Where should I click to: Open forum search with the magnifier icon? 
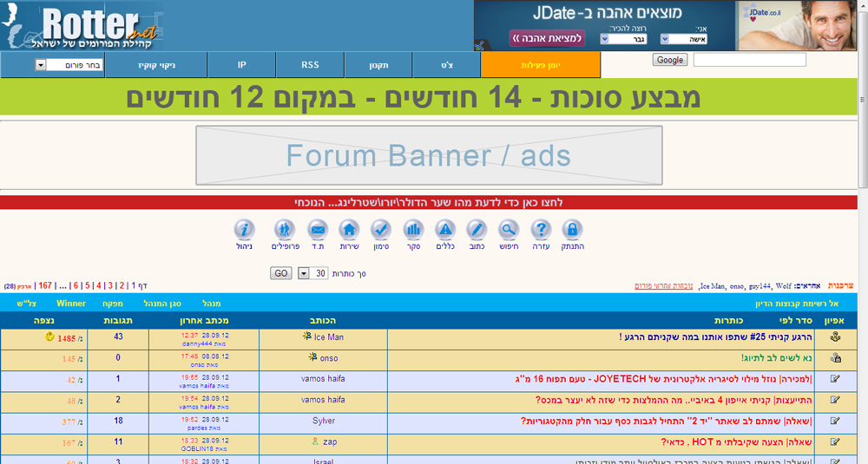click(509, 230)
